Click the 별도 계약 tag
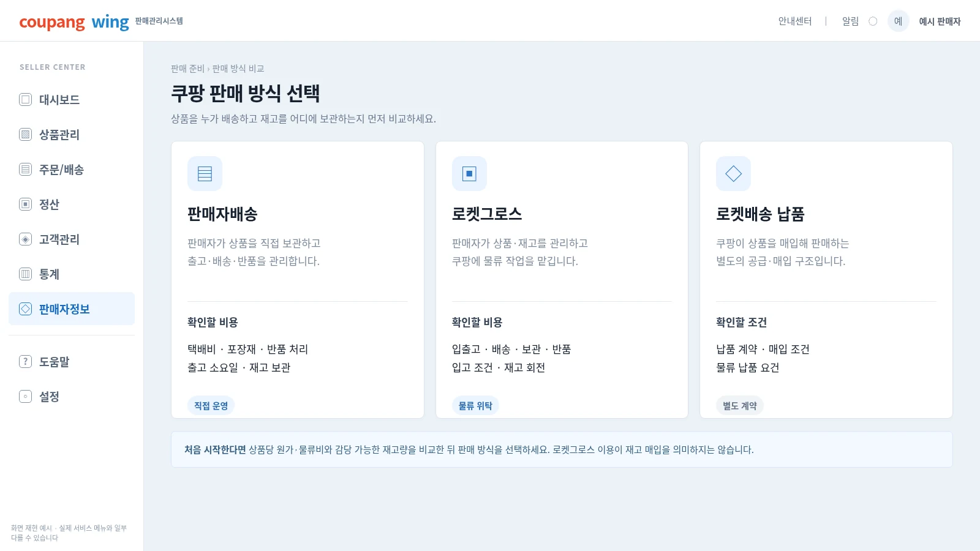This screenshot has height=551, width=980. (x=740, y=405)
